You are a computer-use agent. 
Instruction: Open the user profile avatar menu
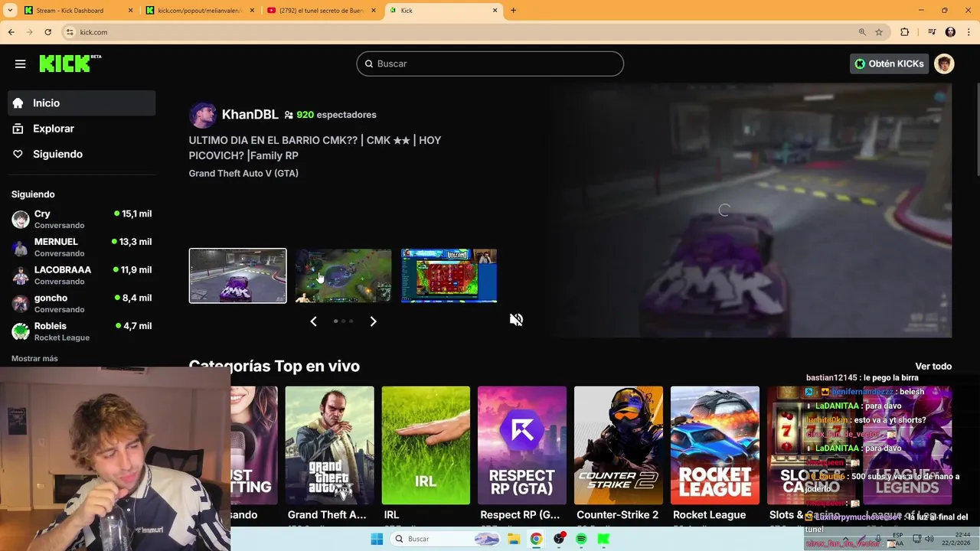coord(944,64)
